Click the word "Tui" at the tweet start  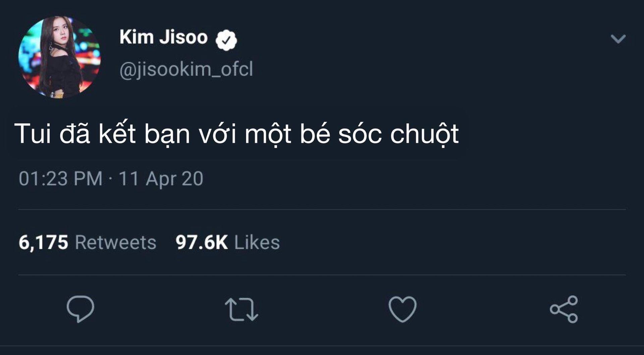click(33, 134)
